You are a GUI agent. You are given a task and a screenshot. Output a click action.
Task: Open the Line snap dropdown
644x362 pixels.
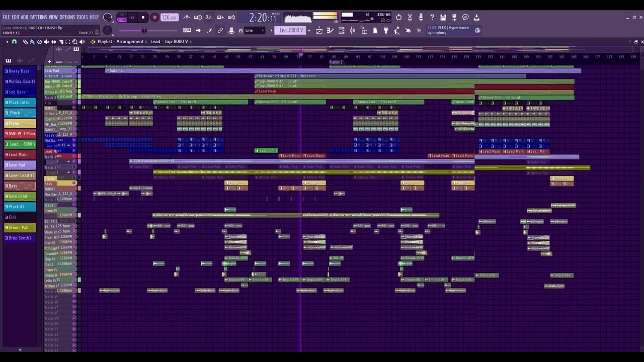(255, 31)
